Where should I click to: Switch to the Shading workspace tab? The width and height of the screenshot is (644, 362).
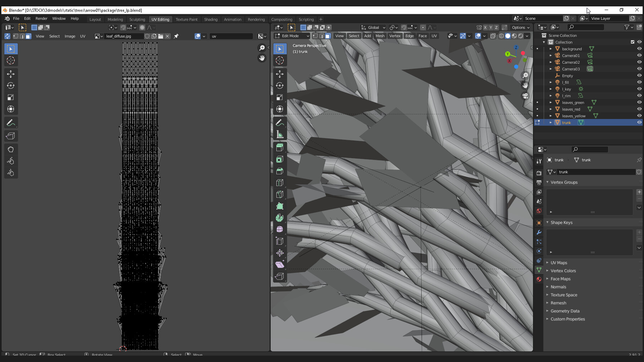[x=211, y=19]
